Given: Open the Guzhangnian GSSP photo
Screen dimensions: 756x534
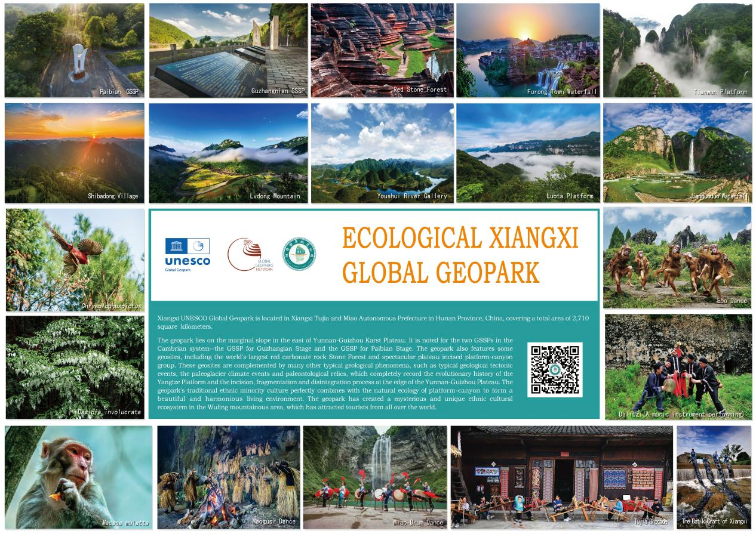Looking at the screenshot, I should (x=228, y=50).
